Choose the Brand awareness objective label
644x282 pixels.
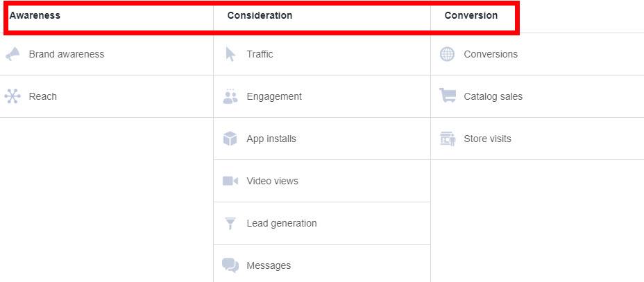(67, 54)
